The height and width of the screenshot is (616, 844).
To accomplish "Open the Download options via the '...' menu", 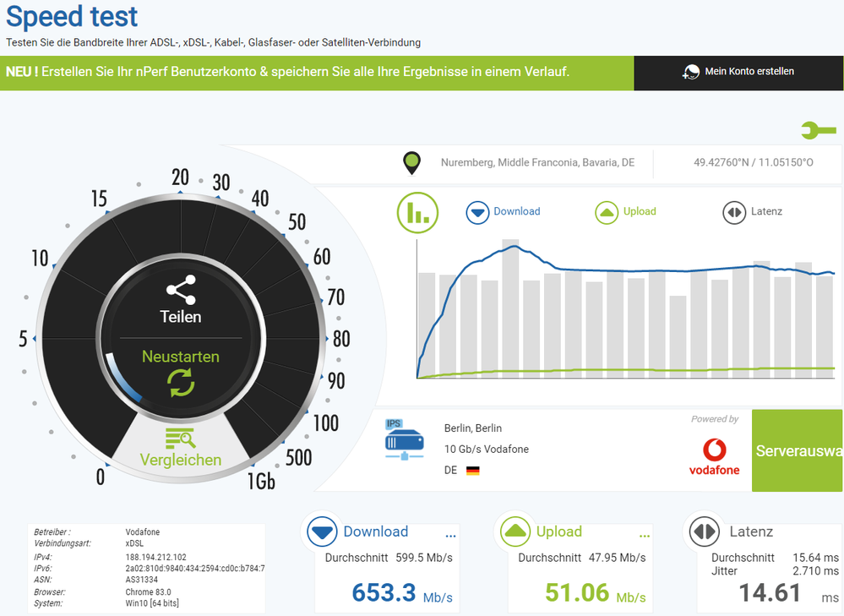I will tap(449, 535).
